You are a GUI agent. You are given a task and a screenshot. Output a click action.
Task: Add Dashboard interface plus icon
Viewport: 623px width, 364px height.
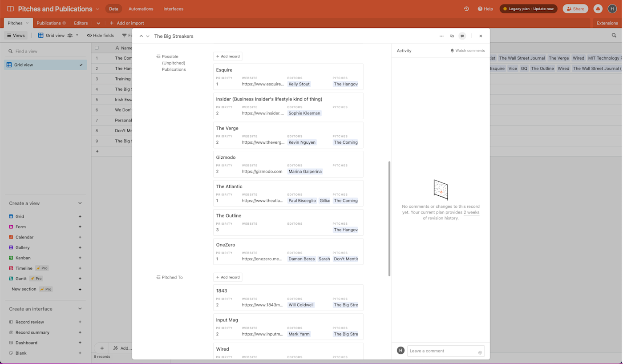tap(80, 343)
